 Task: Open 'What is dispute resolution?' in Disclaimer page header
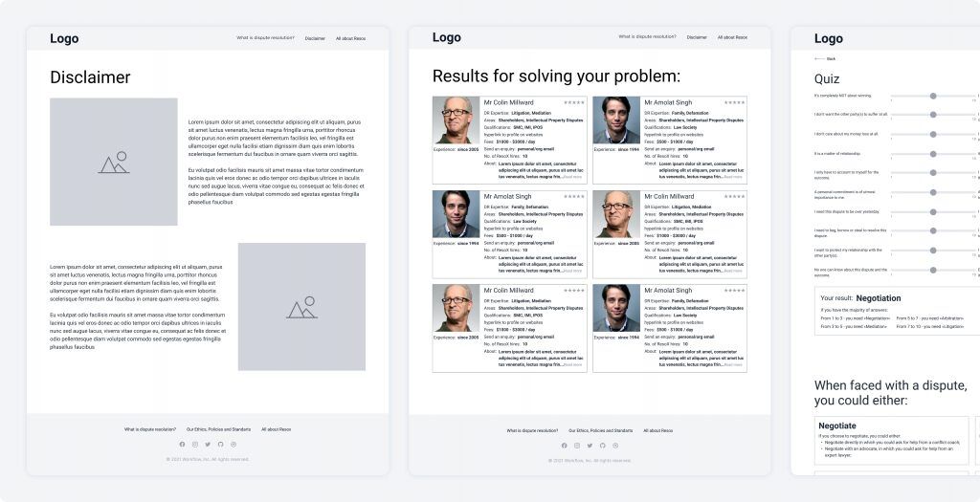pyautogui.click(x=266, y=38)
